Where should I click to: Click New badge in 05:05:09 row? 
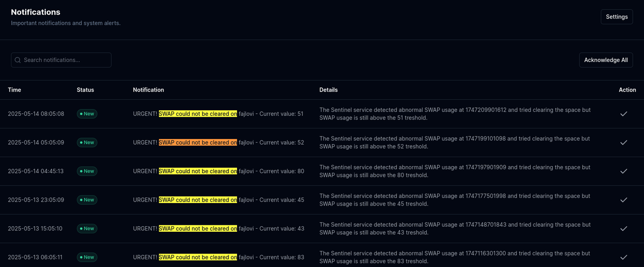[87, 143]
